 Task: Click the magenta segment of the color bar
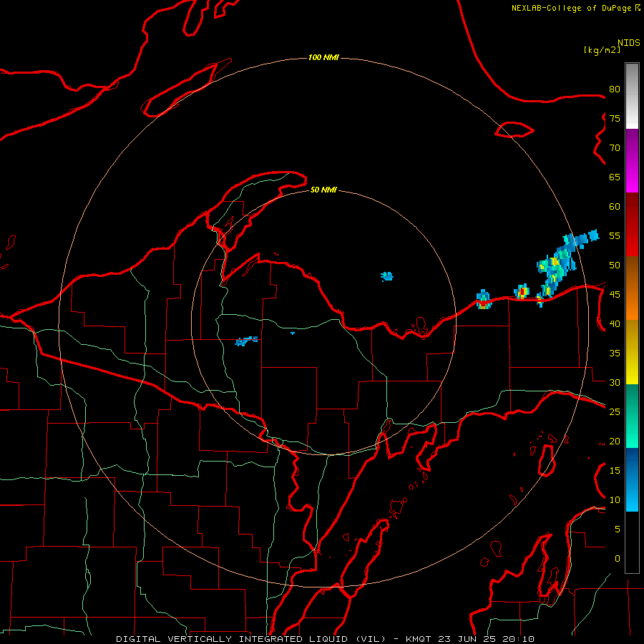tap(632, 161)
